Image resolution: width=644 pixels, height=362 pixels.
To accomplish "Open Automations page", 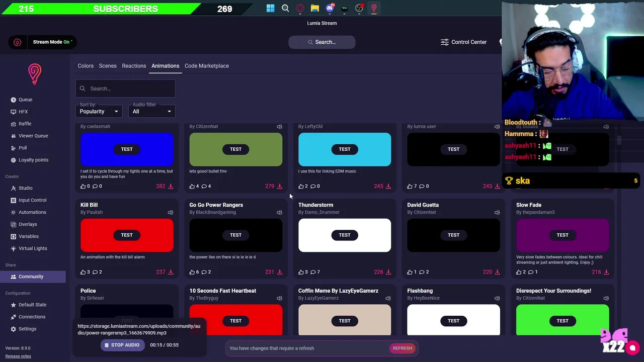I will tap(33, 212).
